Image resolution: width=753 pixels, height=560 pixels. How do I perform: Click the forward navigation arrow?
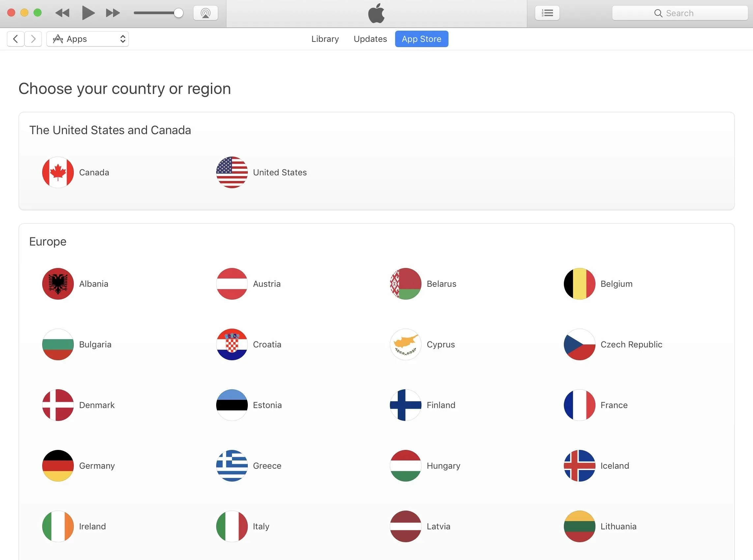click(34, 38)
